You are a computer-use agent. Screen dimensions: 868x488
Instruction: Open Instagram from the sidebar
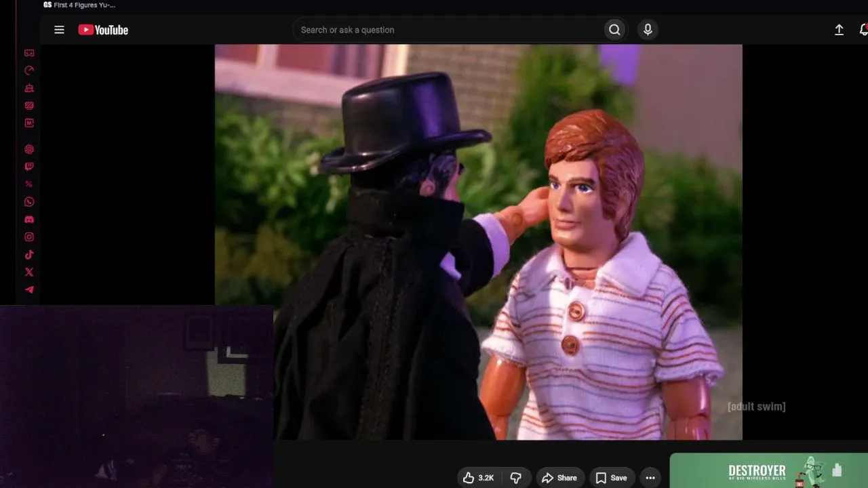tap(29, 237)
